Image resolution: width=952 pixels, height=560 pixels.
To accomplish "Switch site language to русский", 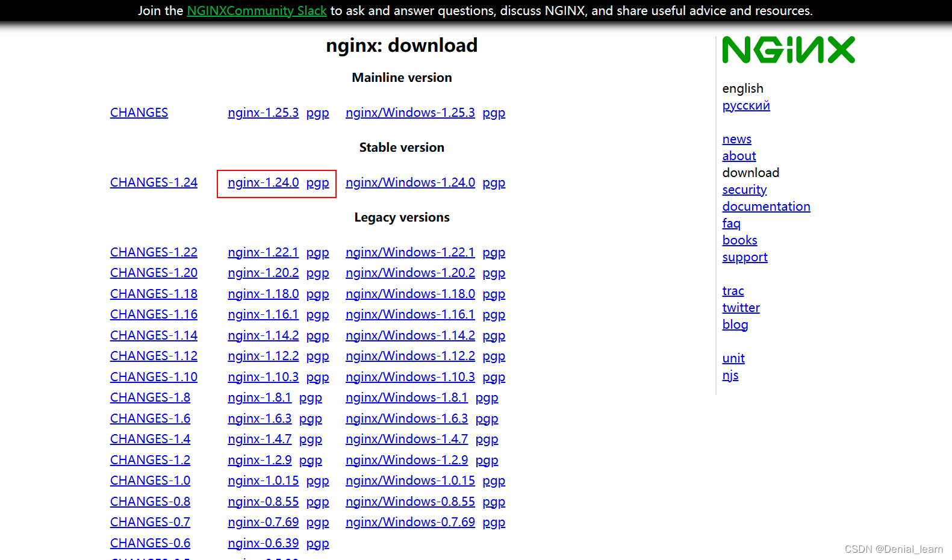I will [x=746, y=105].
